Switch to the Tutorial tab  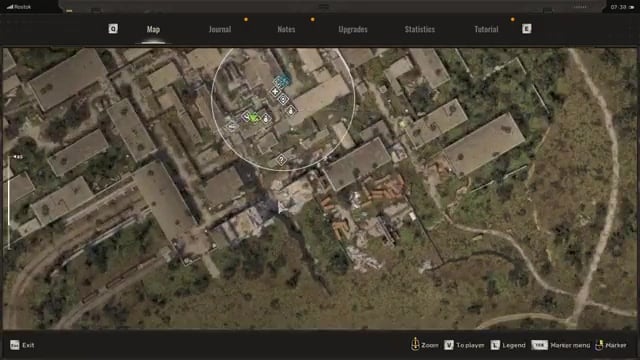tap(486, 29)
